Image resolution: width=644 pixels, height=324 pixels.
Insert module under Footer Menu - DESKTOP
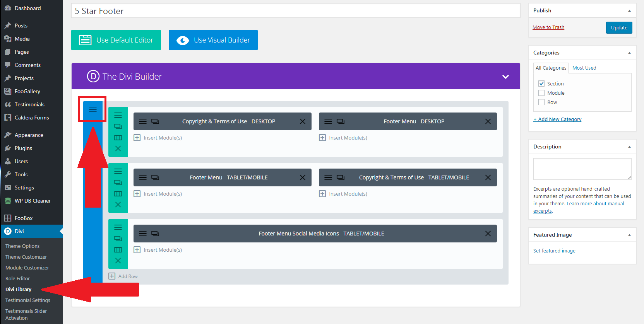pos(343,138)
